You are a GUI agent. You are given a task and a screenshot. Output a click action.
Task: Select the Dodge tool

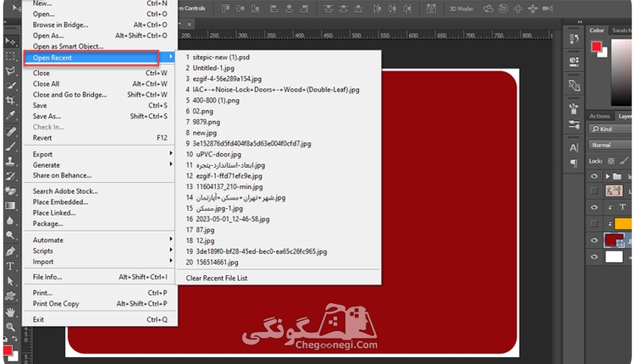[x=10, y=235]
